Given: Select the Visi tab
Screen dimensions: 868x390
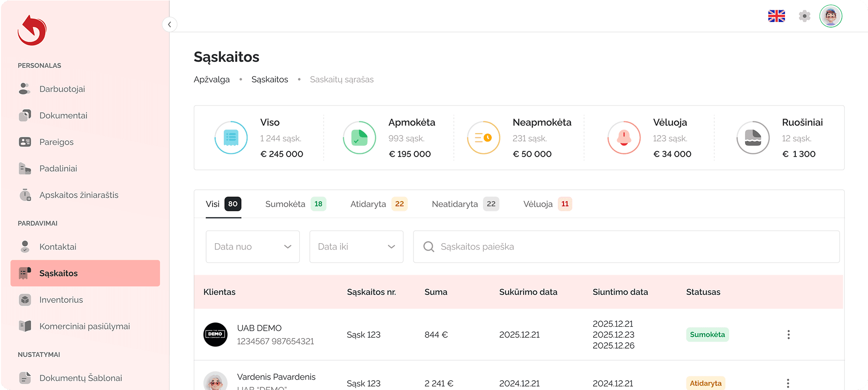Looking at the screenshot, I should click(x=223, y=204).
